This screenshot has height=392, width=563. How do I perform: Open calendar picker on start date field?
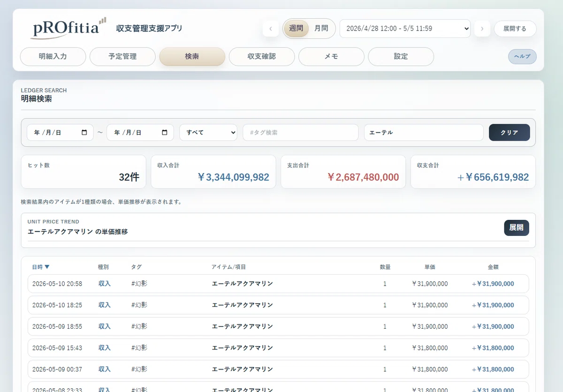(x=84, y=133)
